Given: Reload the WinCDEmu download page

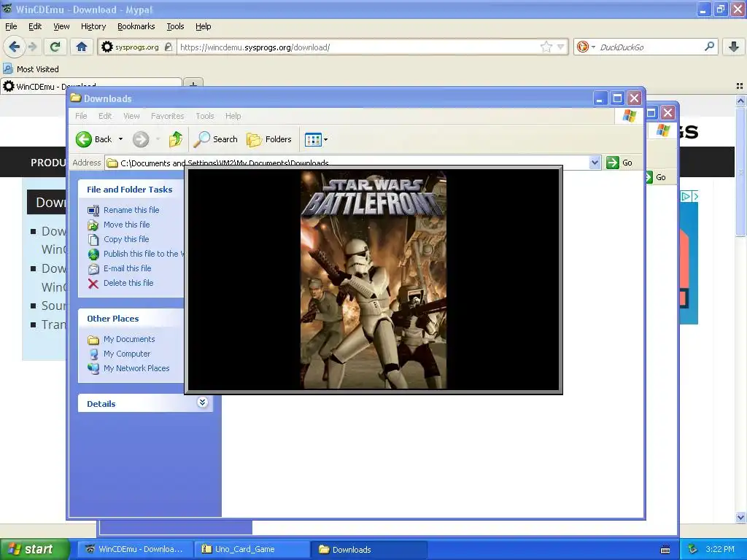Looking at the screenshot, I should [x=55, y=47].
